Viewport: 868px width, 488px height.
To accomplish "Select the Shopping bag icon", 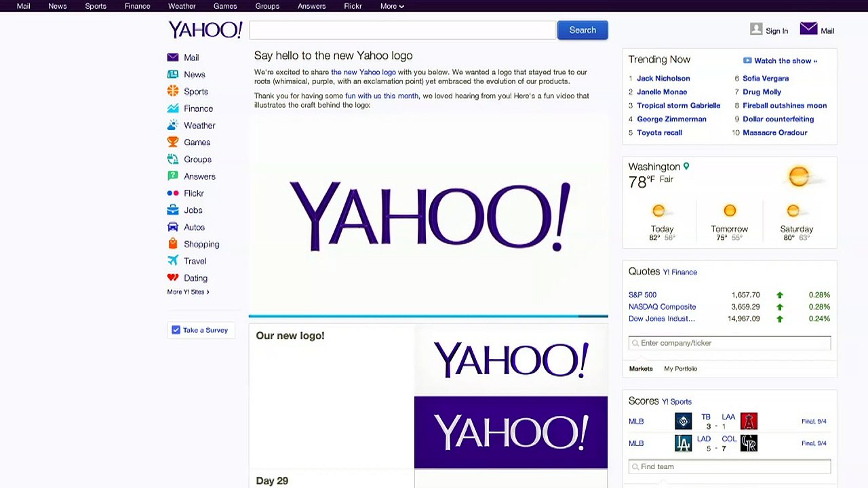I will (173, 244).
